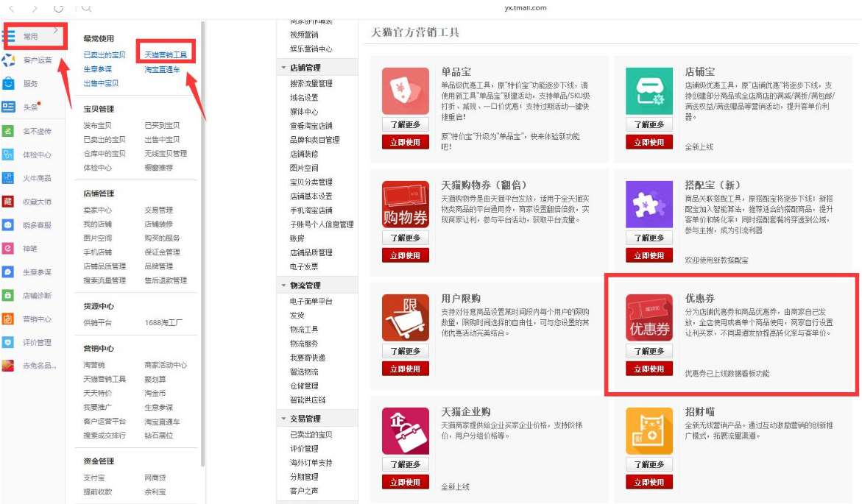Click the 店铺宝 green shop icon
The height and width of the screenshot is (504, 862).
tap(649, 91)
